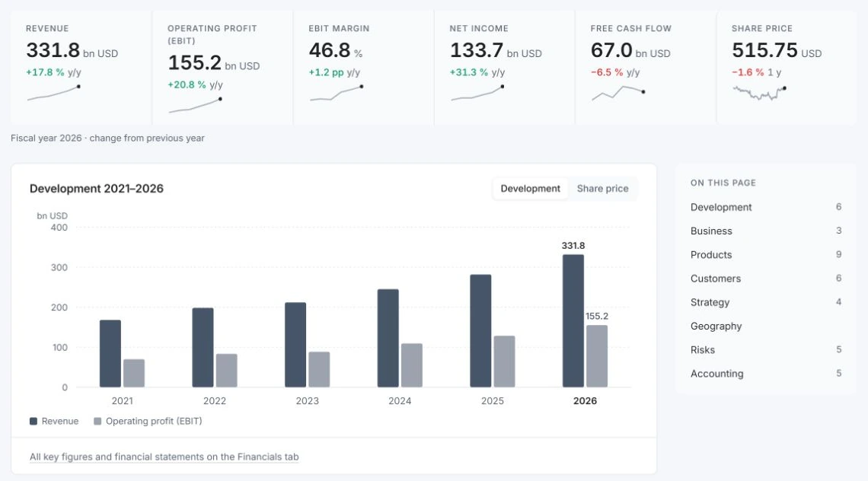Open the Accounting section link
Viewport: 868px width, 481px height.
pos(717,374)
